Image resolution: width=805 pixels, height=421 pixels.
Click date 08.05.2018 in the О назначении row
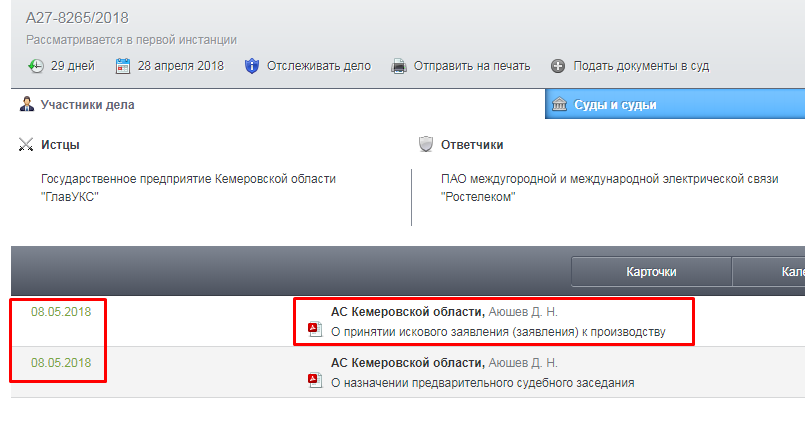(61, 363)
